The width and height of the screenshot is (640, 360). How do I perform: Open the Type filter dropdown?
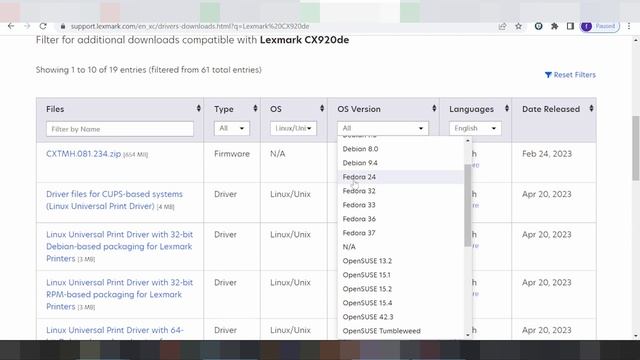[231, 129]
